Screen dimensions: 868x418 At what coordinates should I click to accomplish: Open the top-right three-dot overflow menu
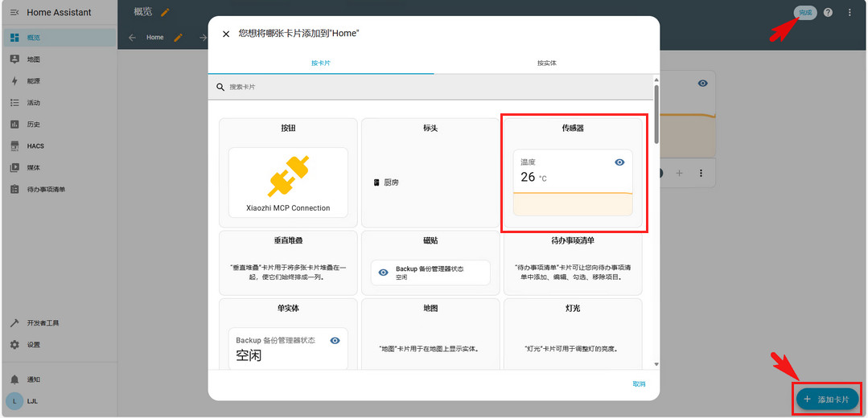849,13
